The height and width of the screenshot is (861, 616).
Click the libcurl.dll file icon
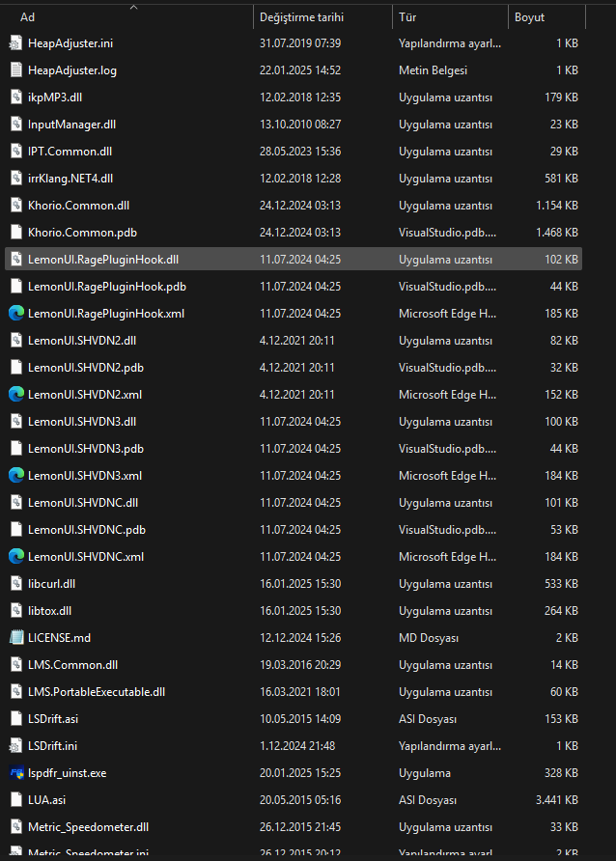coord(16,584)
